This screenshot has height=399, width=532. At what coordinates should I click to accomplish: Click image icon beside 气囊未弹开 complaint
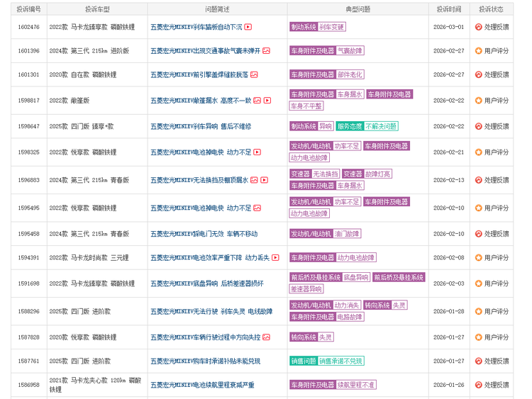pyautogui.click(x=266, y=51)
